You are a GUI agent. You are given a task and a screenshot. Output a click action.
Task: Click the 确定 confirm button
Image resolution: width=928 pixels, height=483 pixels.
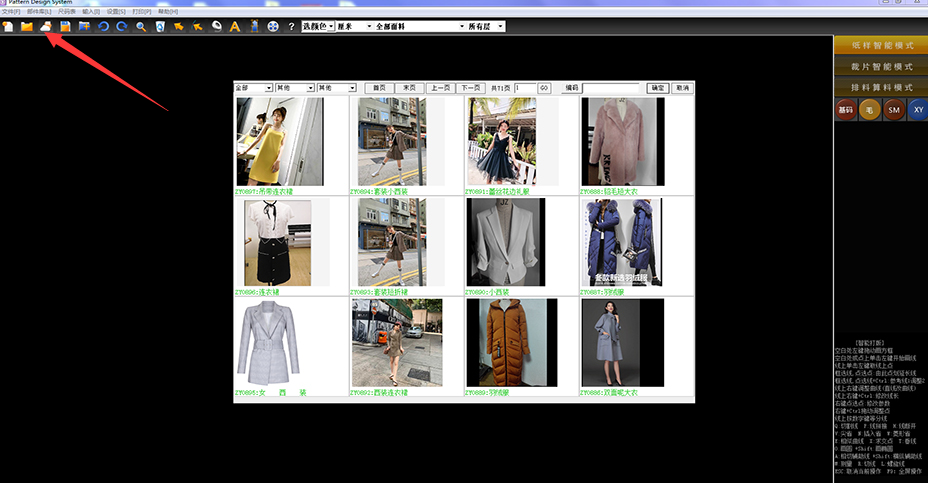click(x=657, y=88)
